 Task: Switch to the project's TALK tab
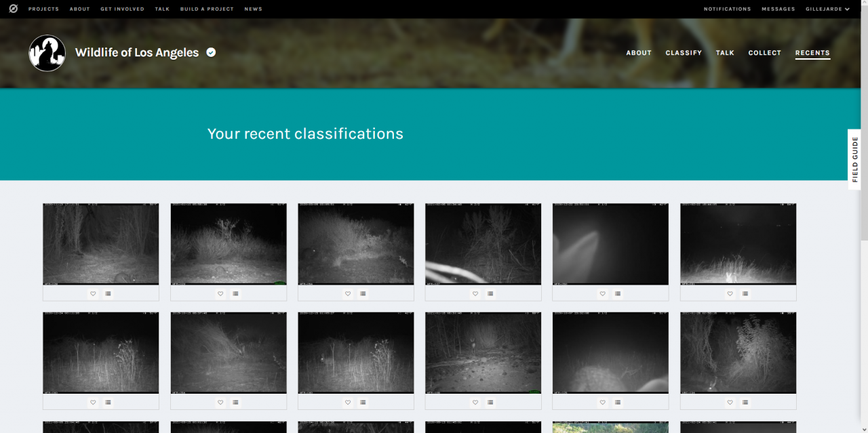coord(725,53)
